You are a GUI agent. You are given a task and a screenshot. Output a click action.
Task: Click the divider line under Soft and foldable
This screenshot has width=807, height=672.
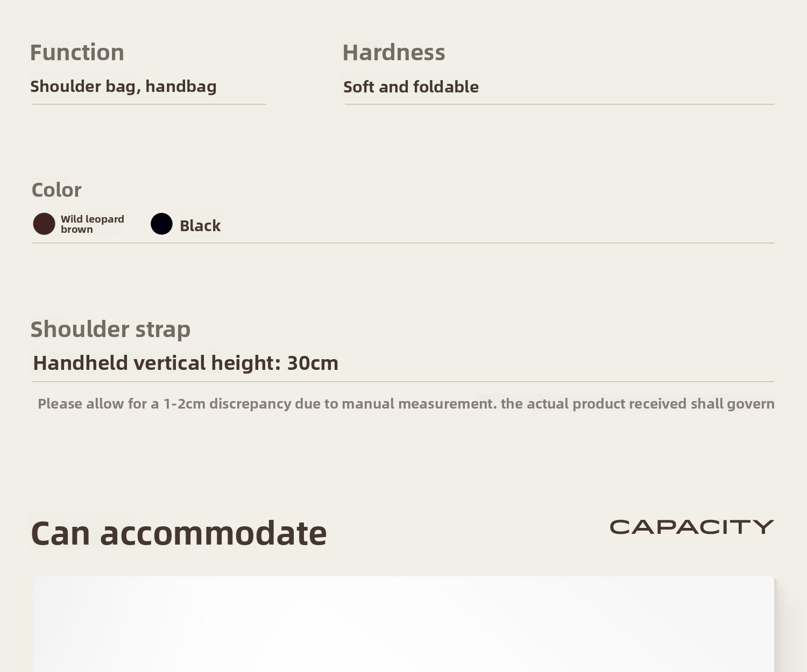pyautogui.click(x=560, y=104)
